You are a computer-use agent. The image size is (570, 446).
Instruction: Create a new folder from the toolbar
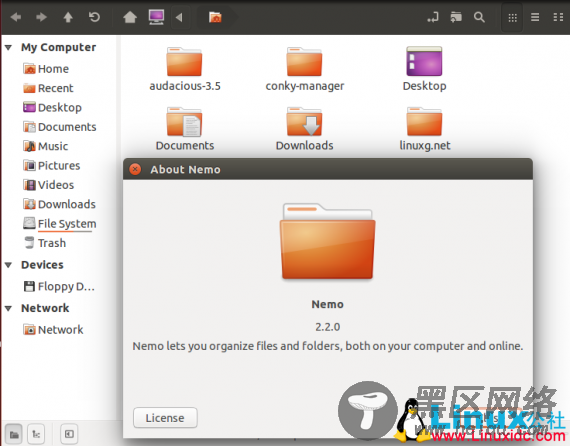[456, 17]
